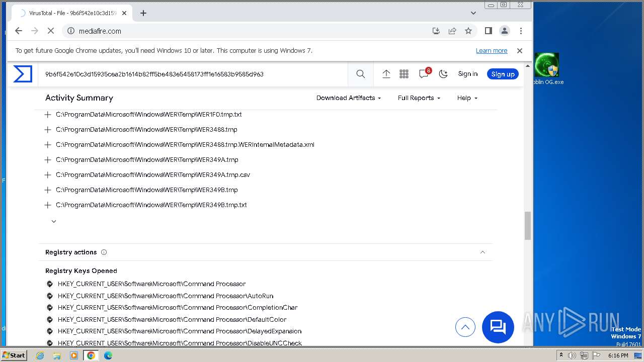Screen dimensions: 644x362
Task: Expand the WER3488.tmp file entry
Action: pyautogui.click(x=48, y=130)
